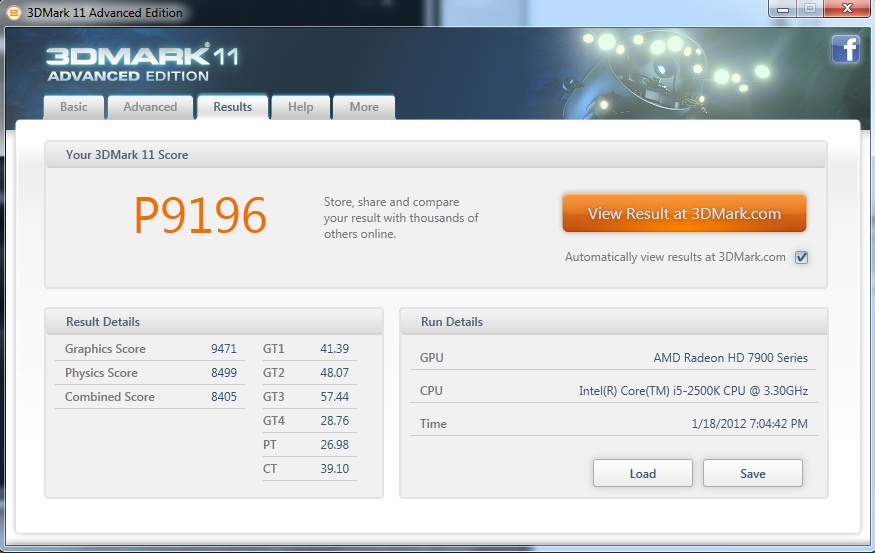
Task: Click the Intel Core i5-2500K CPU text
Action: tap(693, 391)
